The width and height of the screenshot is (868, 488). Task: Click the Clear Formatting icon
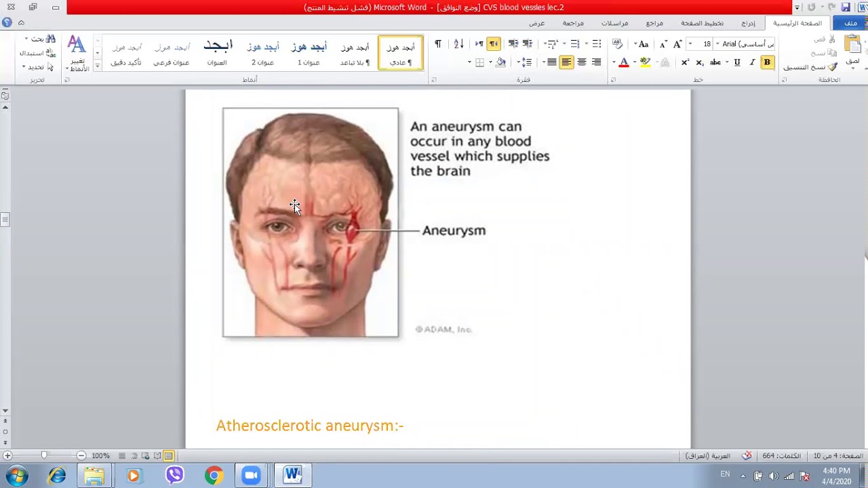(x=617, y=44)
